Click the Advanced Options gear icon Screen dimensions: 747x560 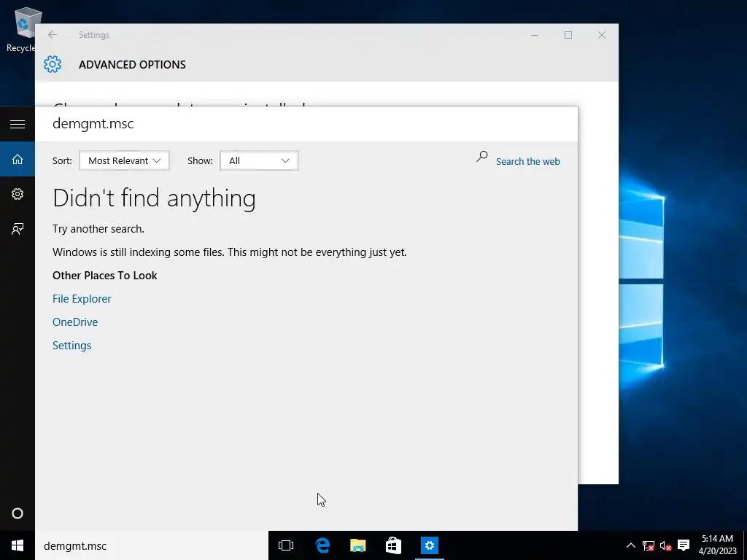[53, 64]
